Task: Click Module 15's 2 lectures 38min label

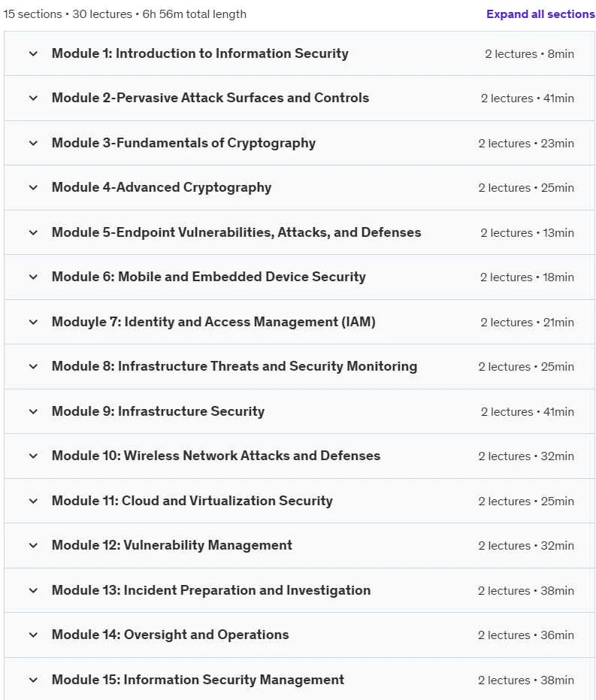Action: (526, 680)
